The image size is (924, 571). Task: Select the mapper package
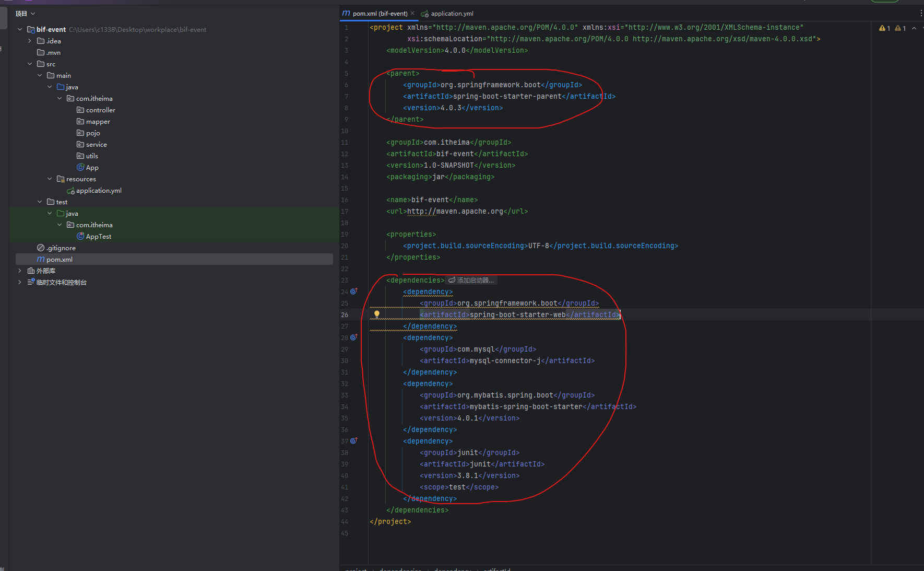93,122
